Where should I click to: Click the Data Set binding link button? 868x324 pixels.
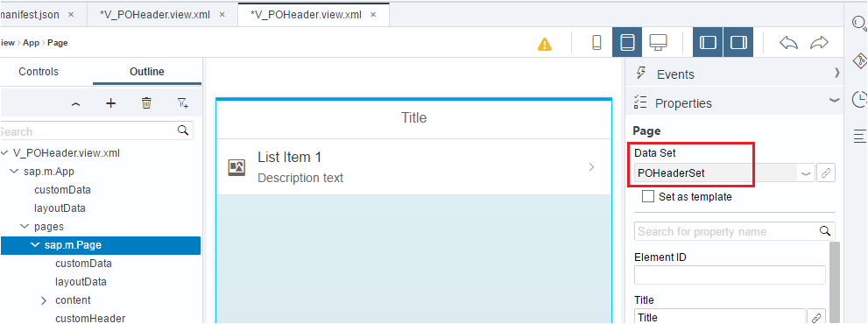(x=825, y=173)
